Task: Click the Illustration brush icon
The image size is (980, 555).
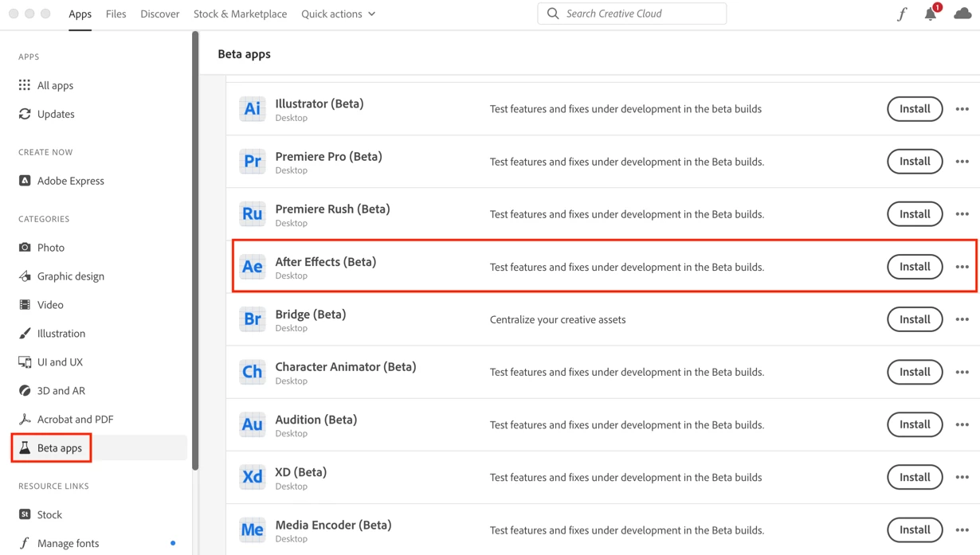Action: tap(25, 334)
